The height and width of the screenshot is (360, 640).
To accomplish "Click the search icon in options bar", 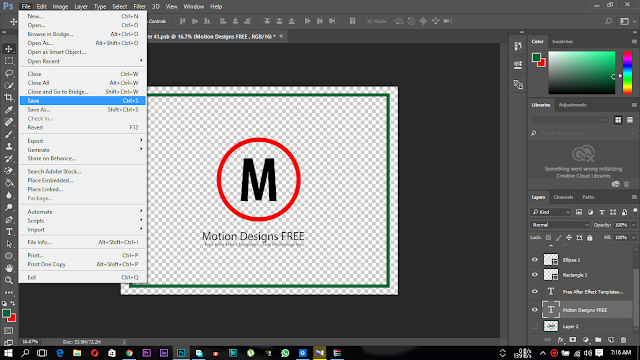I will pos(609,21).
